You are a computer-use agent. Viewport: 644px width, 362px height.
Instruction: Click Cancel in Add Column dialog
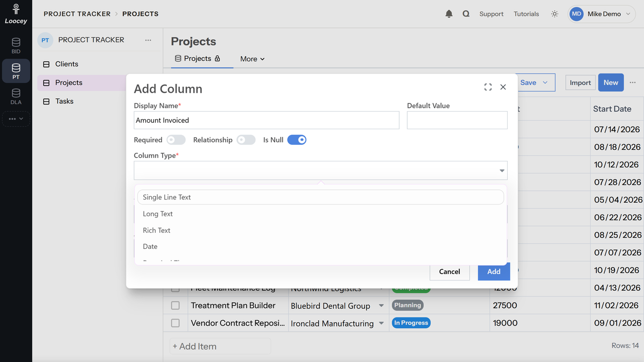click(450, 271)
